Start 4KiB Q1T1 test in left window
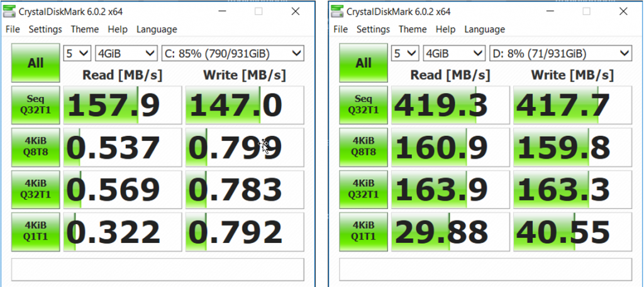The height and width of the screenshot is (287, 644). pyautogui.click(x=36, y=232)
